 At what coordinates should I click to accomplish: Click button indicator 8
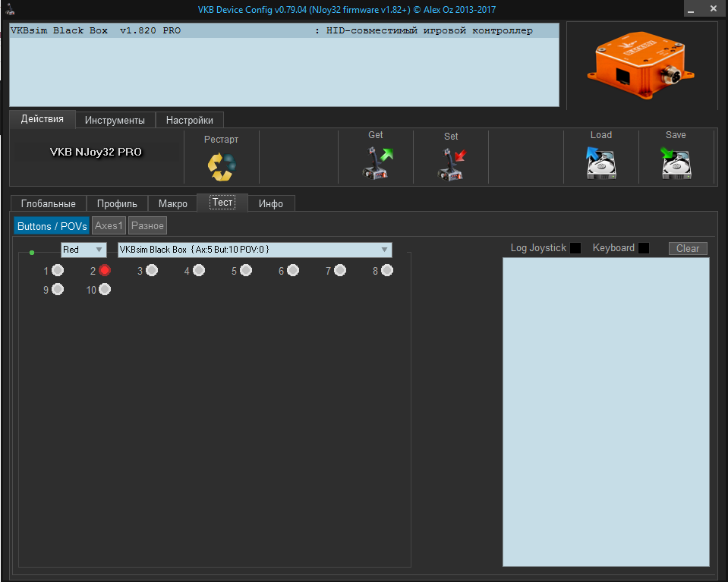click(386, 270)
